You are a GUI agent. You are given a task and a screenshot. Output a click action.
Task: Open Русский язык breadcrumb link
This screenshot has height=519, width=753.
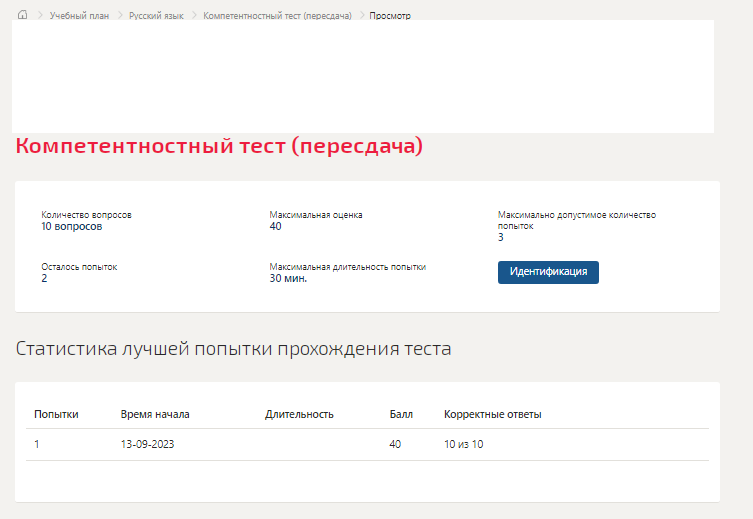(x=156, y=16)
